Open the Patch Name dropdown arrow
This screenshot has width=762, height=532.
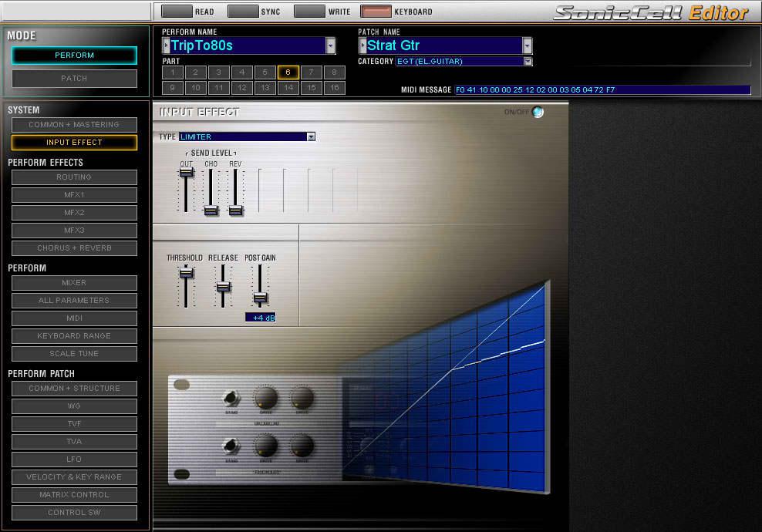(x=528, y=45)
